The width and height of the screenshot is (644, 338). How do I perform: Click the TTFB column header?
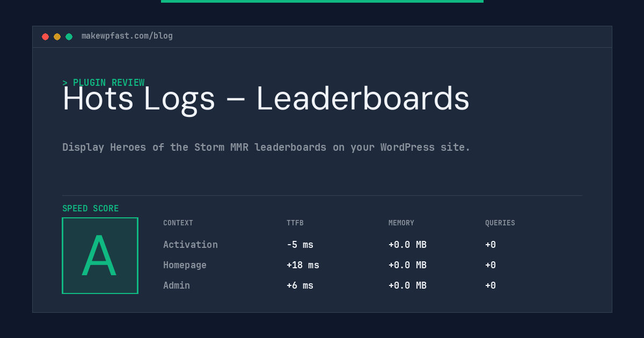point(295,223)
